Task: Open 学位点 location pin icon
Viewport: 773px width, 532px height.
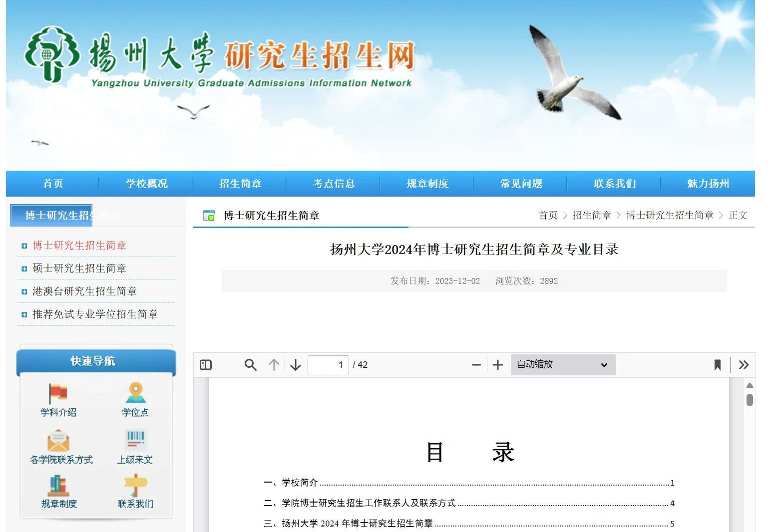Action: pyautogui.click(x=136, y=392)
